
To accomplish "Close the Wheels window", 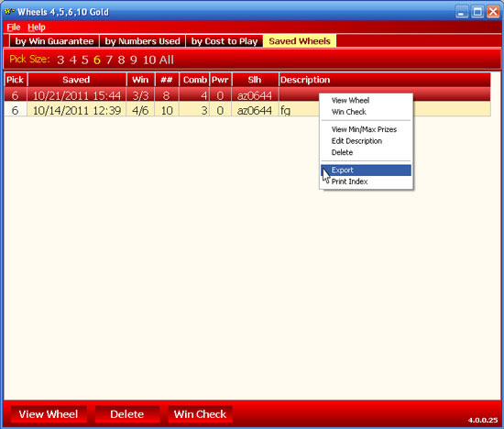I will coord(493,12).
